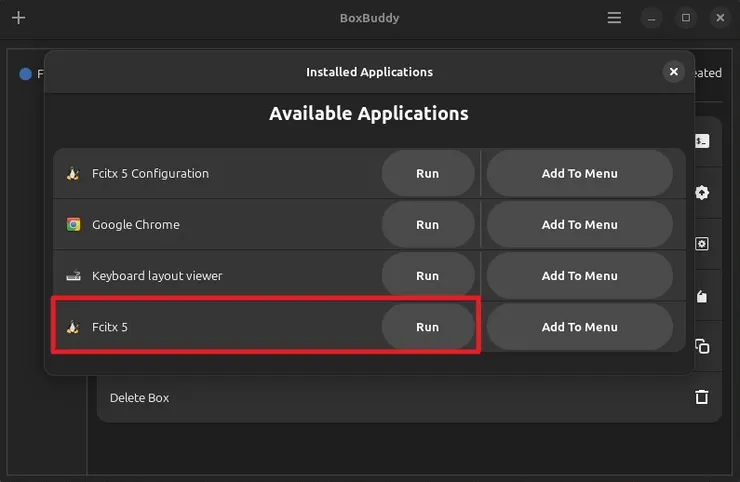Add Google Chrome to menu

click(579, 225)
